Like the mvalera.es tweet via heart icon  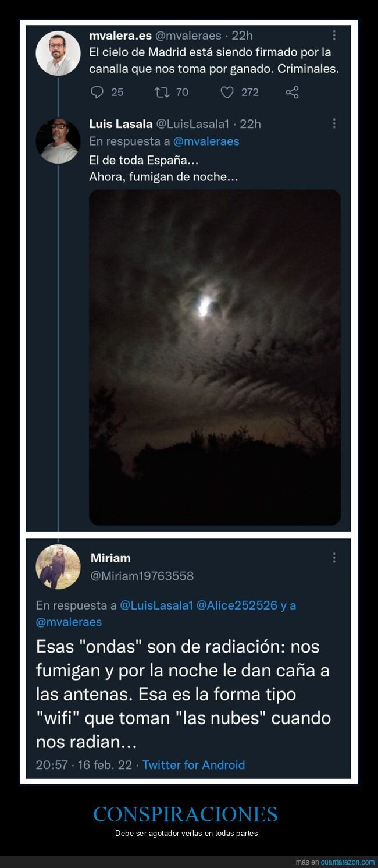tap(227, 92)
